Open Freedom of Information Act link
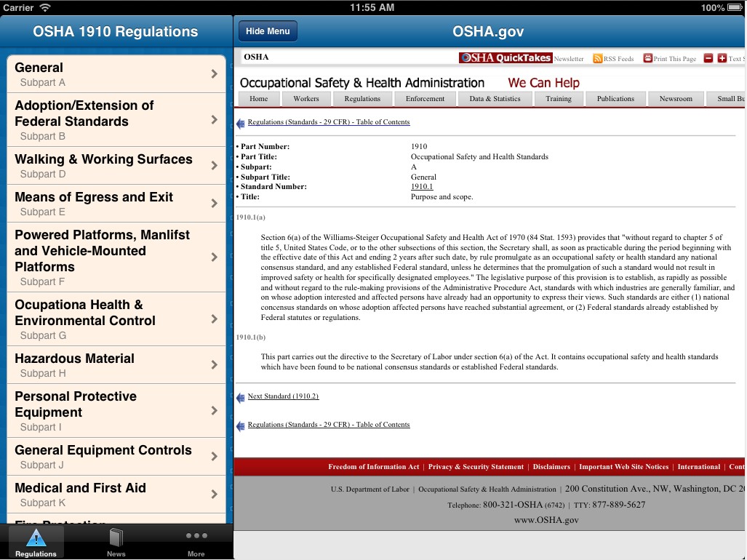The height and width of the screenshot is (560, 747). [x=374, y=467]
